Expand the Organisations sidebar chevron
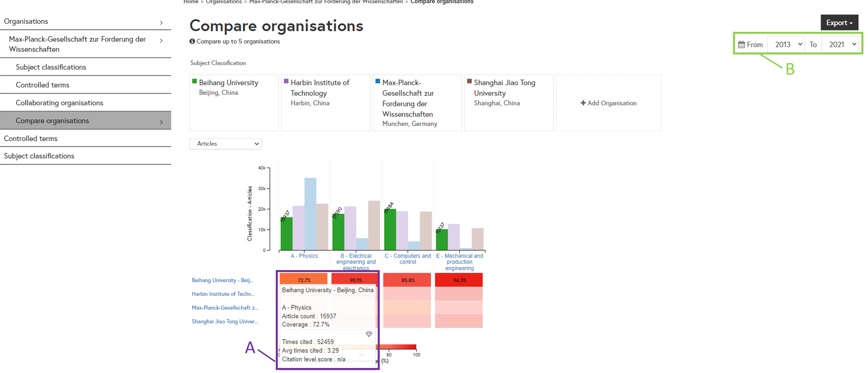 click(161, 23)
